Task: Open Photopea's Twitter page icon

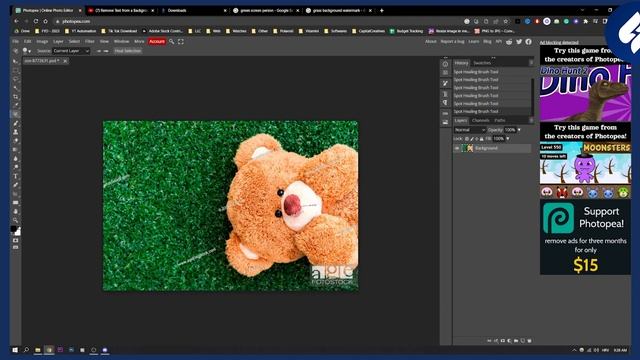Action: coord(519,42)
